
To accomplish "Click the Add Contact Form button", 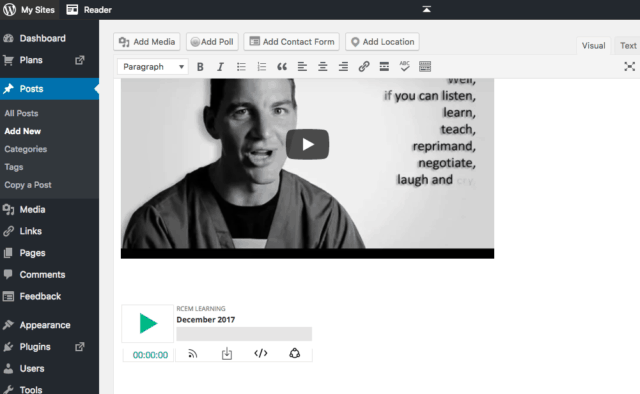I will pos(291,42).
